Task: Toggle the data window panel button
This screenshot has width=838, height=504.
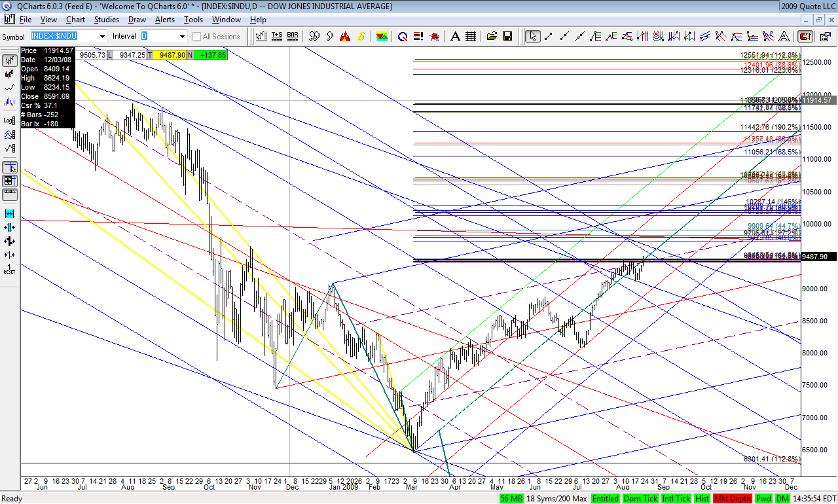Action: click(10, 181)
